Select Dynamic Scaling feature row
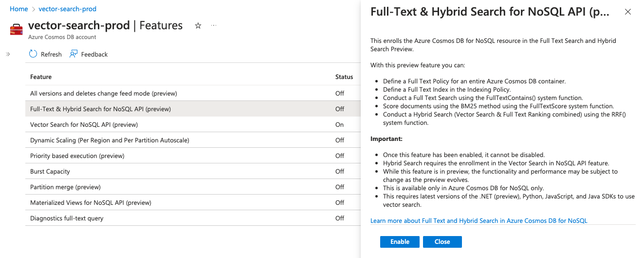Image resolution: width=644 pixels, height=258 pixels. 110,140
